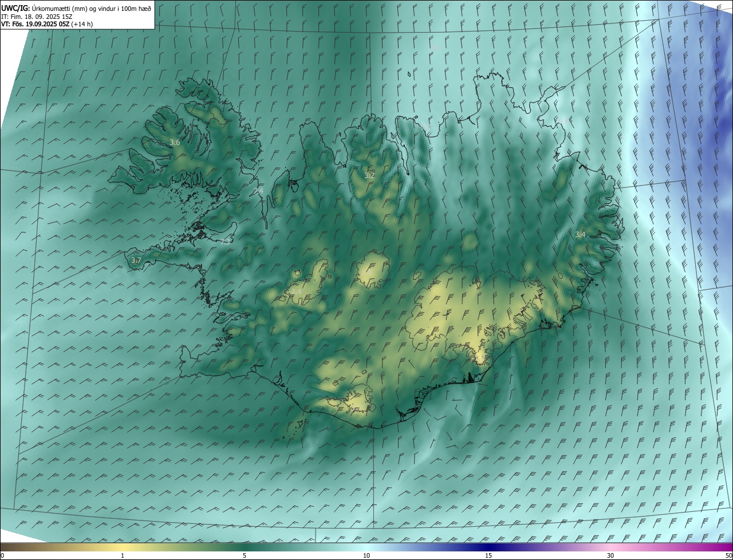733x560 pixels.
Task: Click the "IT: Fim. 18. 09. 2025 15Z" line
Action: coord(37,17)
